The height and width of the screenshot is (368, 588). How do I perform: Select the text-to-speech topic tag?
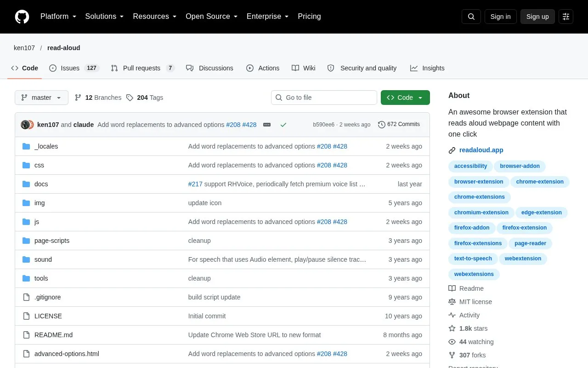473,259
